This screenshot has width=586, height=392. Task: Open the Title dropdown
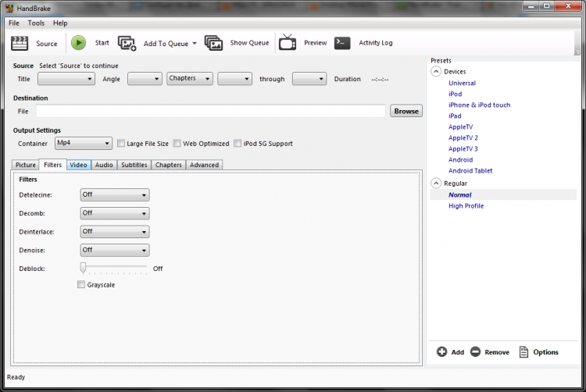pyautogui.click(x=66, y=79)
